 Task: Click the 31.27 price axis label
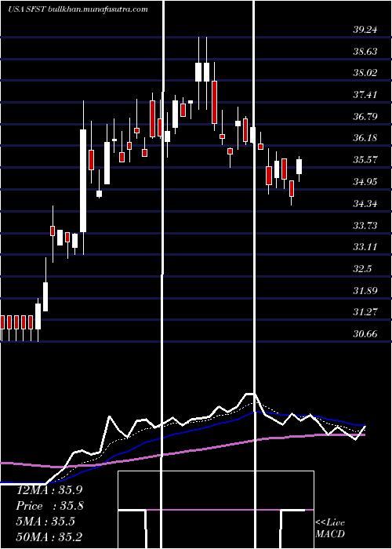point(365,312)
